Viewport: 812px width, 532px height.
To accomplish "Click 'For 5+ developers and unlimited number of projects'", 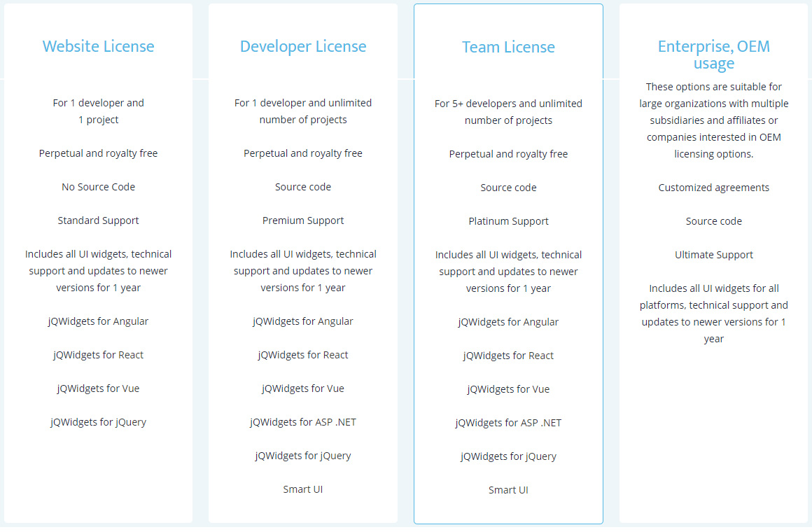I will click(x=508, y=112).
